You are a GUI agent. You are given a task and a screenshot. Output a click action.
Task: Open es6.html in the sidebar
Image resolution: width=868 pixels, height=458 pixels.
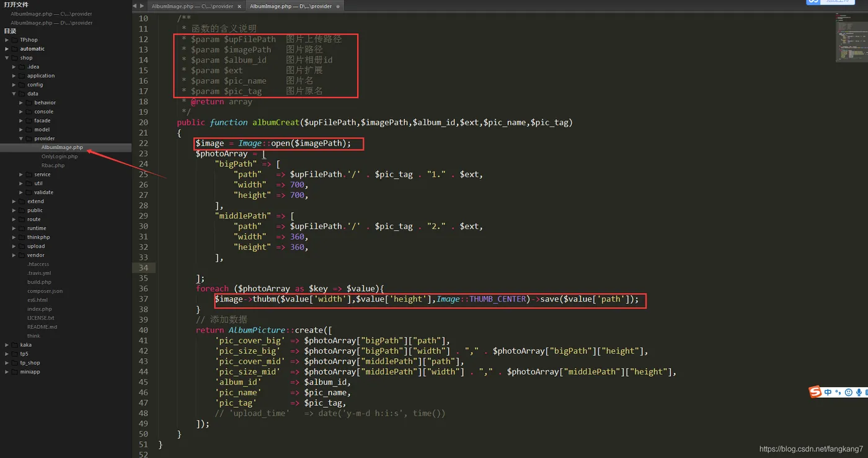37,300
